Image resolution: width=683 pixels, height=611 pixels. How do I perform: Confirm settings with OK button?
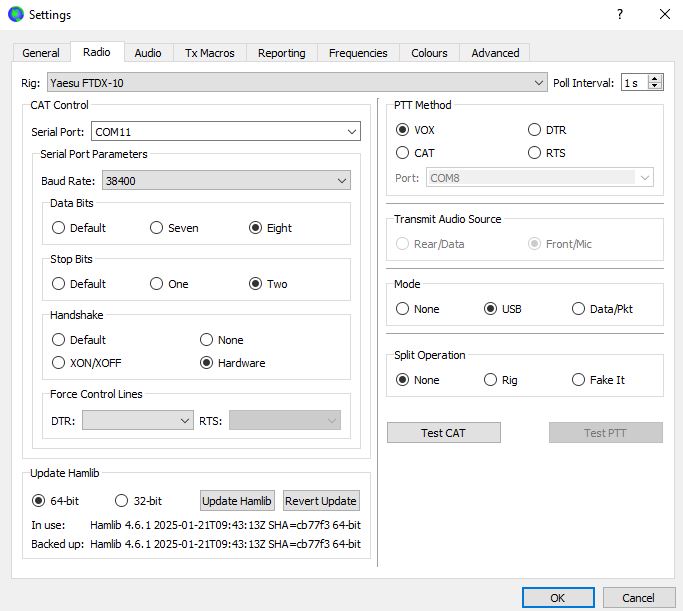557,597
